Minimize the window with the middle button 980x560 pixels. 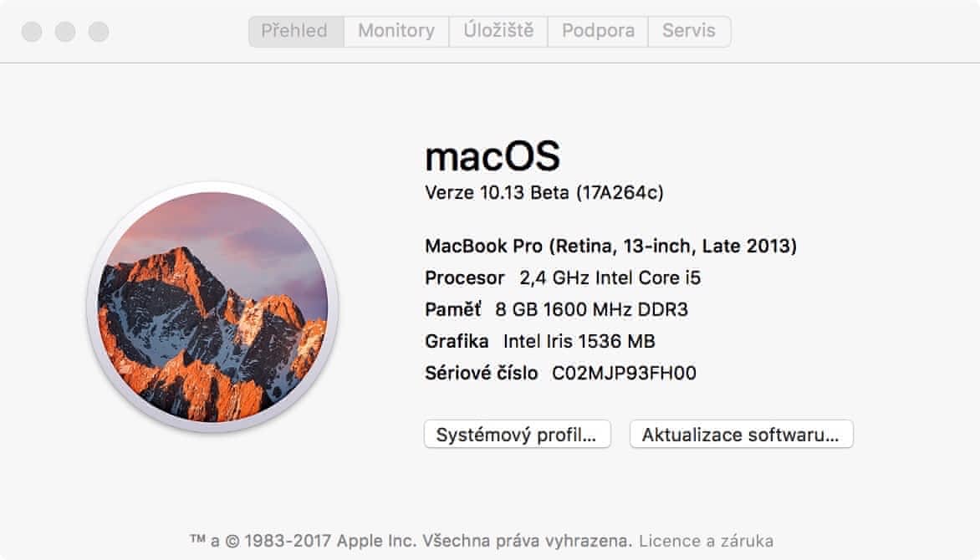pos(65,32)
